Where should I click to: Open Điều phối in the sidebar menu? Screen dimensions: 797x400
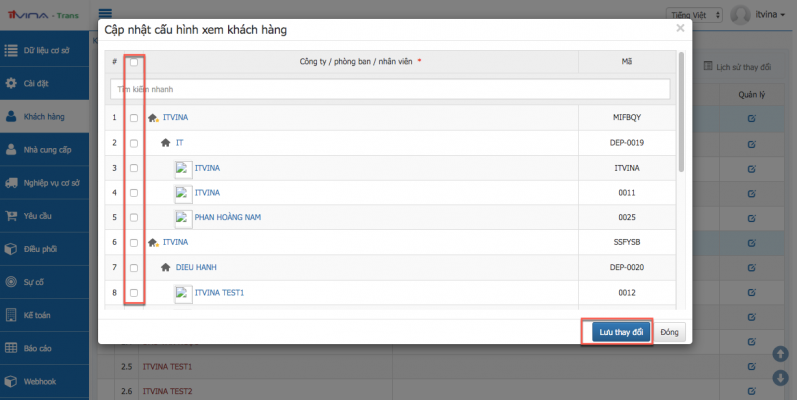click(44, 248)
